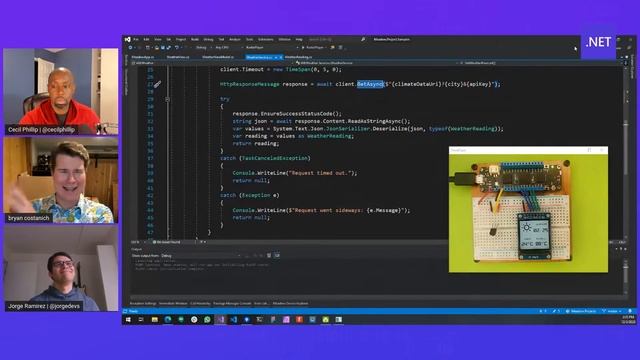640x360 pixels.
Task: Open the View menu
Action: click(158, 40)
